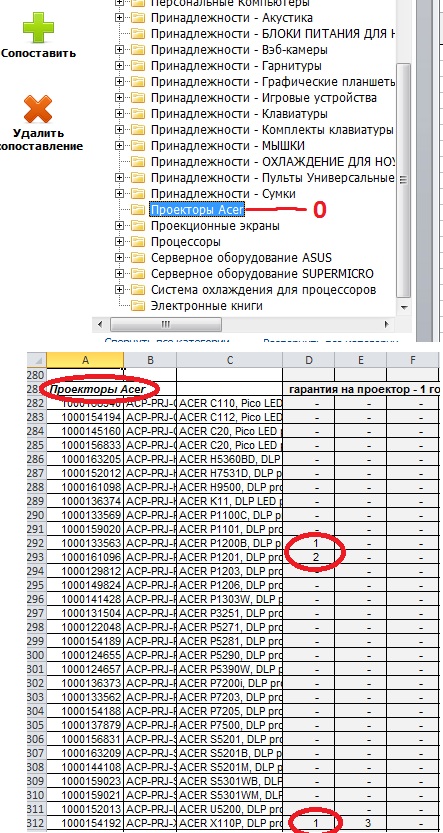Click folder icon of Процессоры
Image resolution: width=443 pixels, height=833 pixels.
pyautogui.click(x=138, y=242)
